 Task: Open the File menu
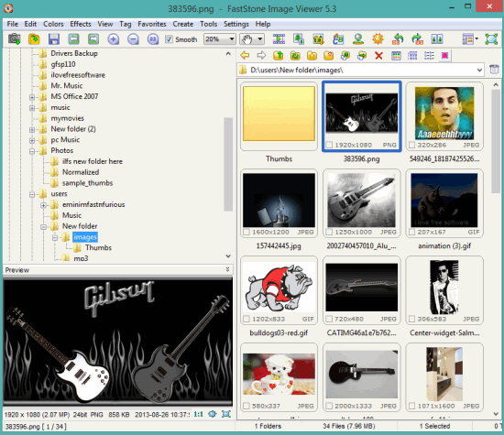(13, 24)
